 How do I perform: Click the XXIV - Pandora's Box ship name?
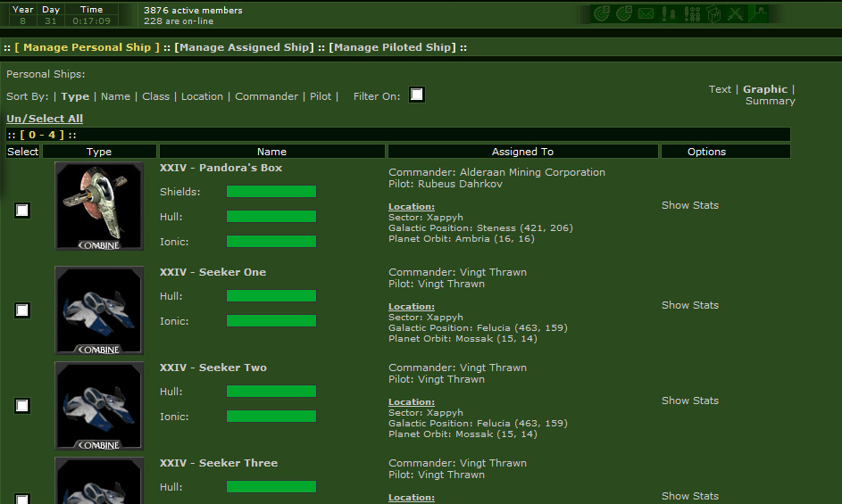[221, 168]
